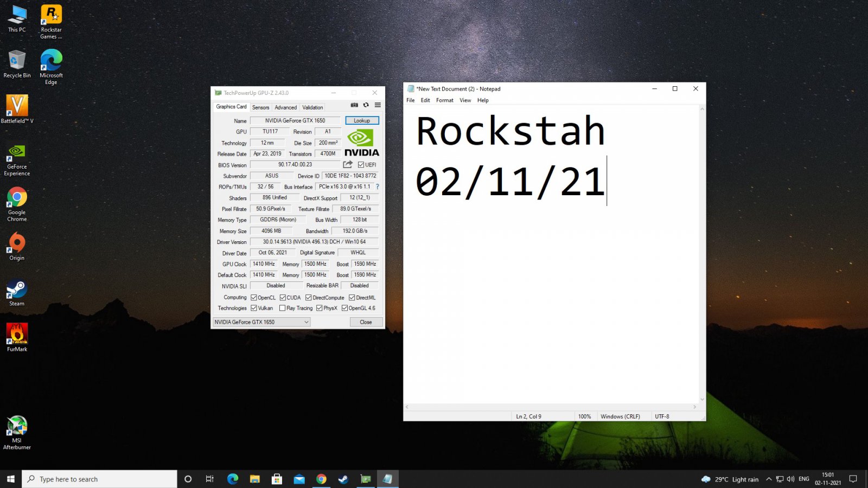The height and width of the screenshot is (488, 868).
Task: Open Mail app from taskbar
Action: [299, 479]
